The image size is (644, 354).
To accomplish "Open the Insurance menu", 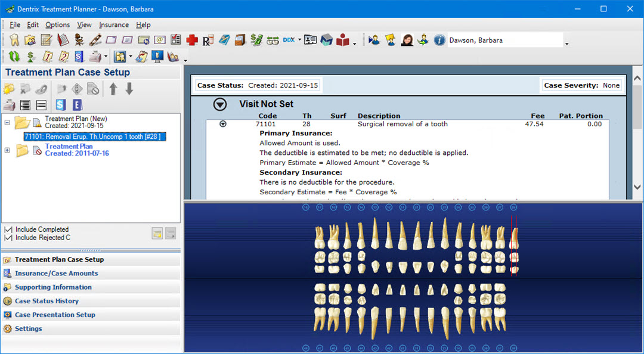I will (x=113, y=25).
